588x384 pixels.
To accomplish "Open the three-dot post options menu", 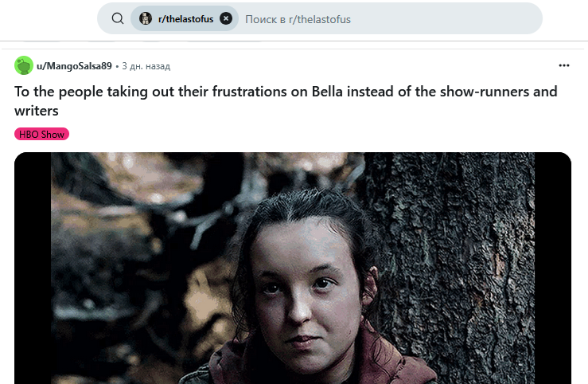I will pyautogui.click(x=564, y=65).
